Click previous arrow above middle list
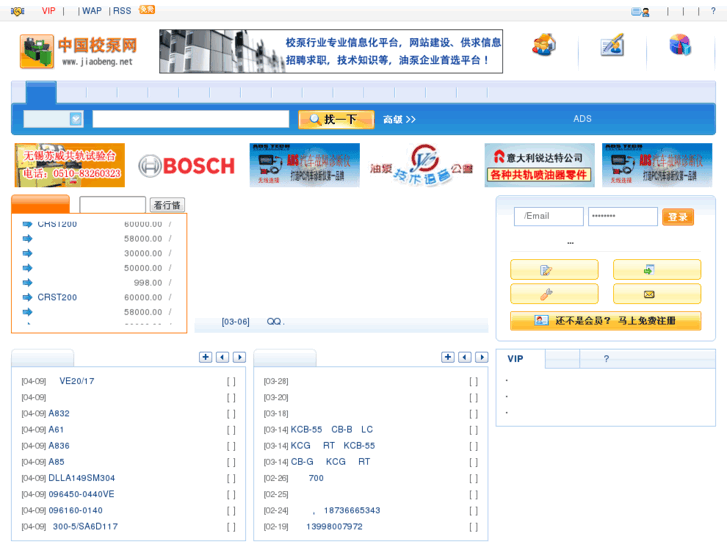 tap(465, 357)
